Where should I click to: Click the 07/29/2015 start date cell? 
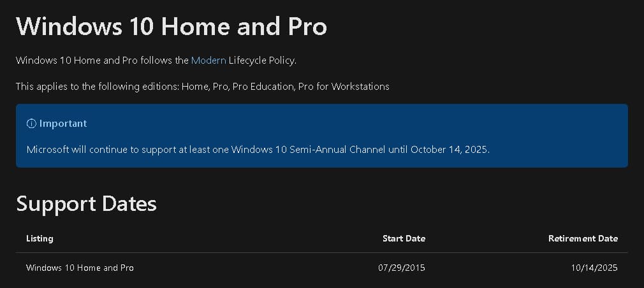point(402,268)
